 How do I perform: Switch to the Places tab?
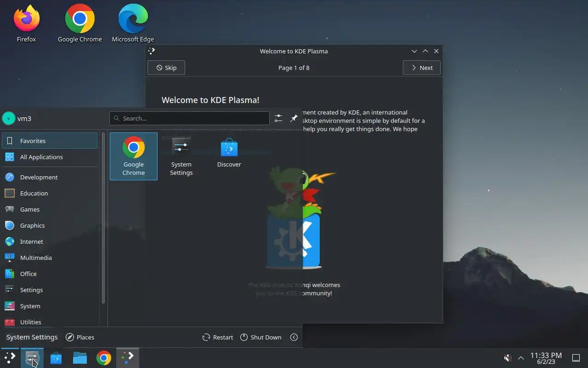point(80,337)
